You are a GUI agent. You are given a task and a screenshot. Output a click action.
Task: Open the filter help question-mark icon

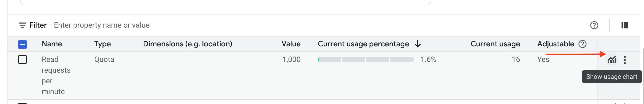click(594, 25)
